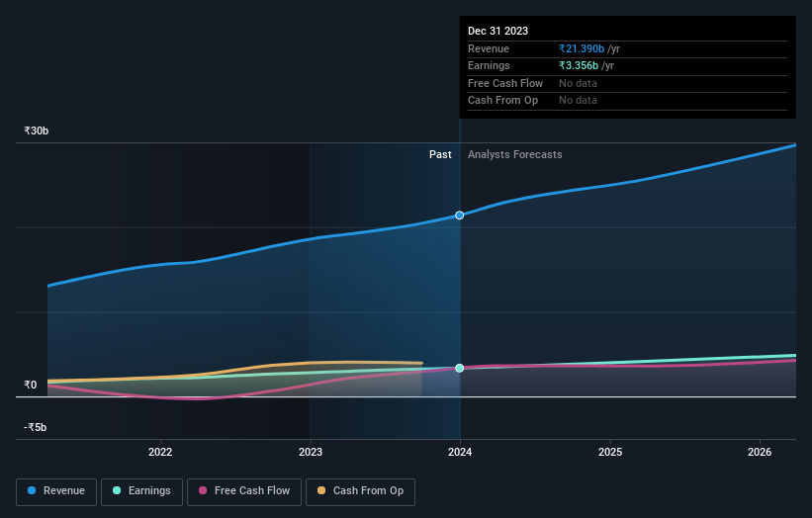This screenshot has height=518, width=812.
Task: Click the Free Cash Flow tooltip row label
Action: (505, 83)
